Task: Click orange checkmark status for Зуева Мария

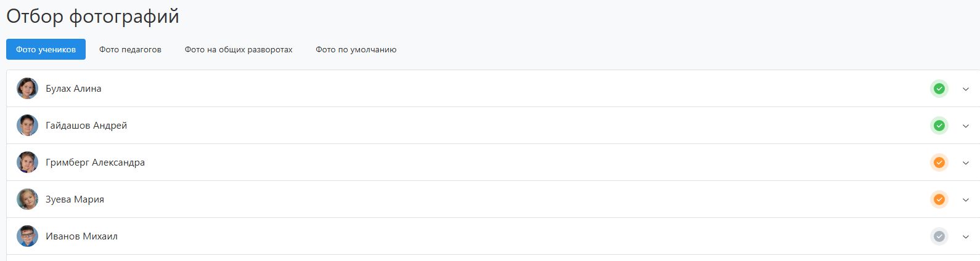Action: point(939,199)
